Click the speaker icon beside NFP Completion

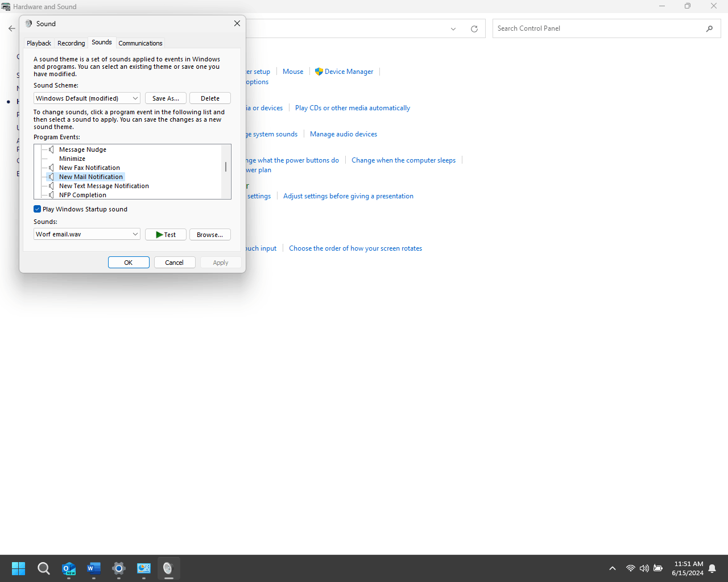coord(51,195)
